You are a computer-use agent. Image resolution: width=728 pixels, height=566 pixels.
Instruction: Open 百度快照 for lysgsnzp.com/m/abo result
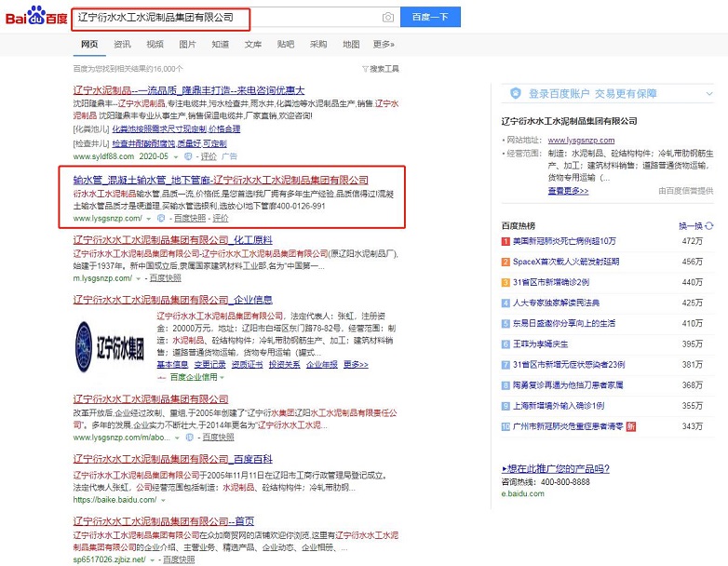(x=218, y=438)
